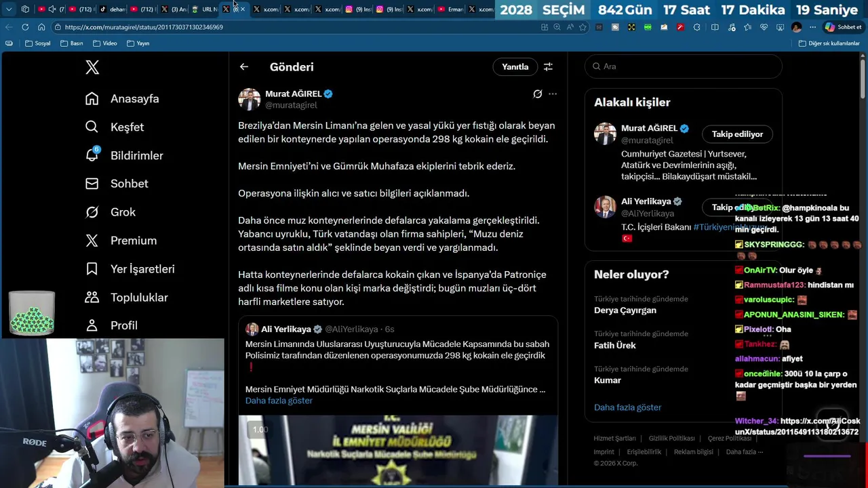Switch to the first Instagram (9) tab
Image resolution: width=868 pixels, height=488 pixels.
pos(357,9)
